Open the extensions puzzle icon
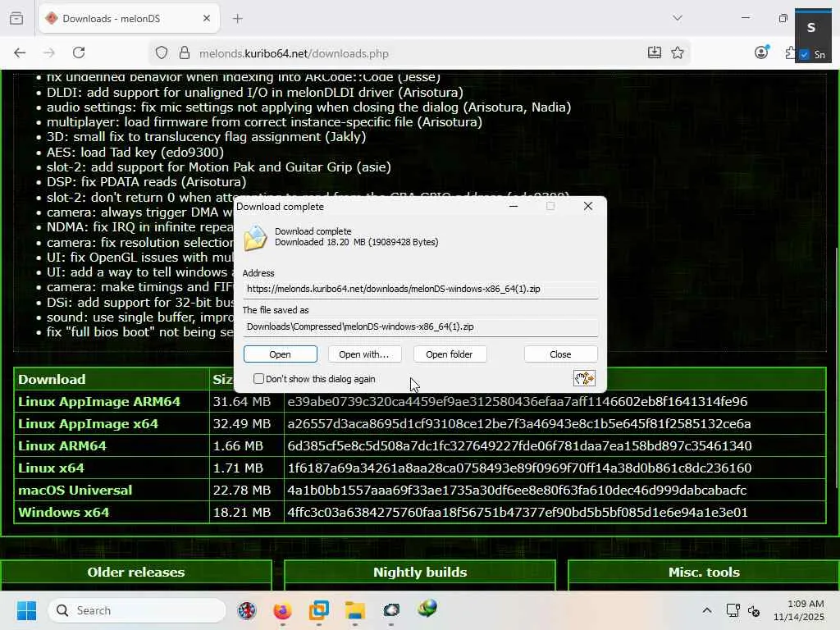Viewport: 840px width, 630px height. (x=790, y=52)
